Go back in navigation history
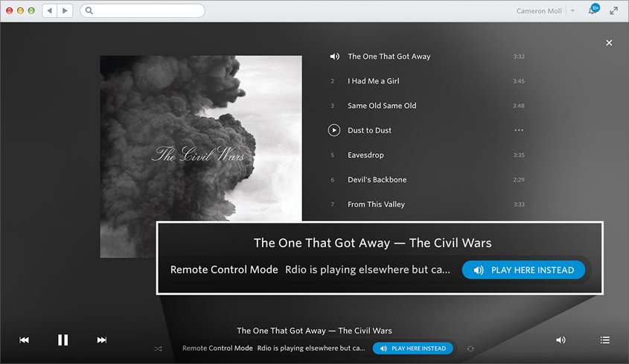The height and width of the screenshot is (364, 629). tap(50, 10)
